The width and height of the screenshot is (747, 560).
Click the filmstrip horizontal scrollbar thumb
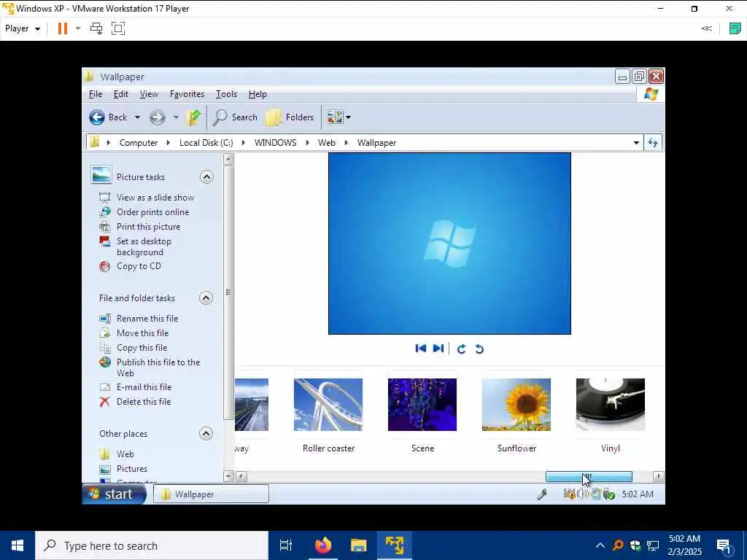click(589, 477)
